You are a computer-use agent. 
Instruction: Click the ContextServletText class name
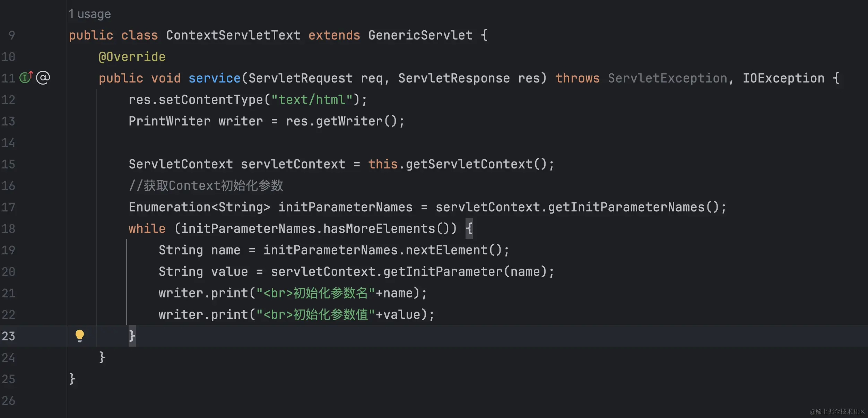pyautogui.click(x=233, y=35)
